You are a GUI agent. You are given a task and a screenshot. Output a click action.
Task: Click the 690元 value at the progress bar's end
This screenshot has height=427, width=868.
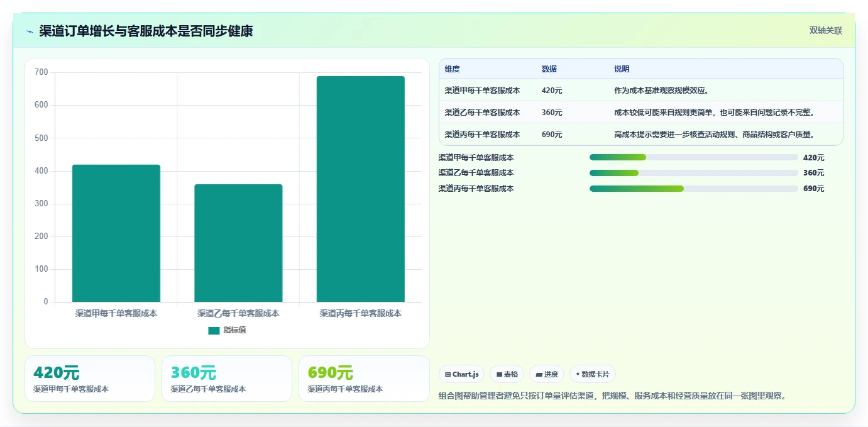point(813,189)
